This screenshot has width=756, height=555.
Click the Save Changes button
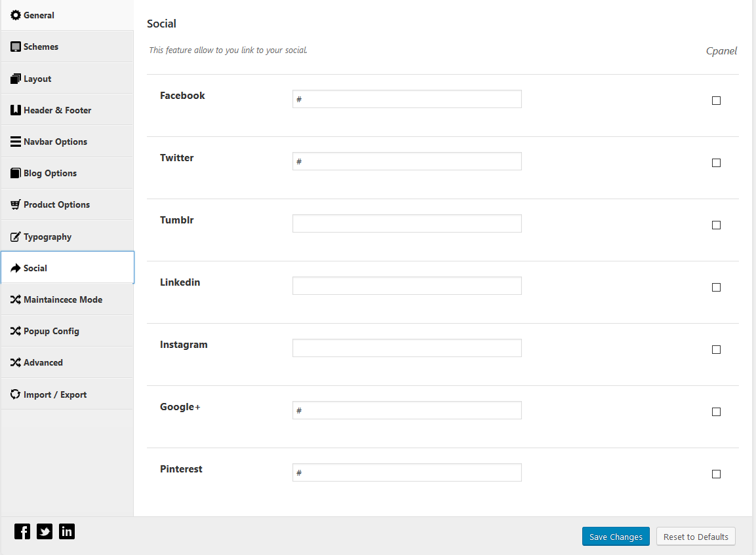616,537
